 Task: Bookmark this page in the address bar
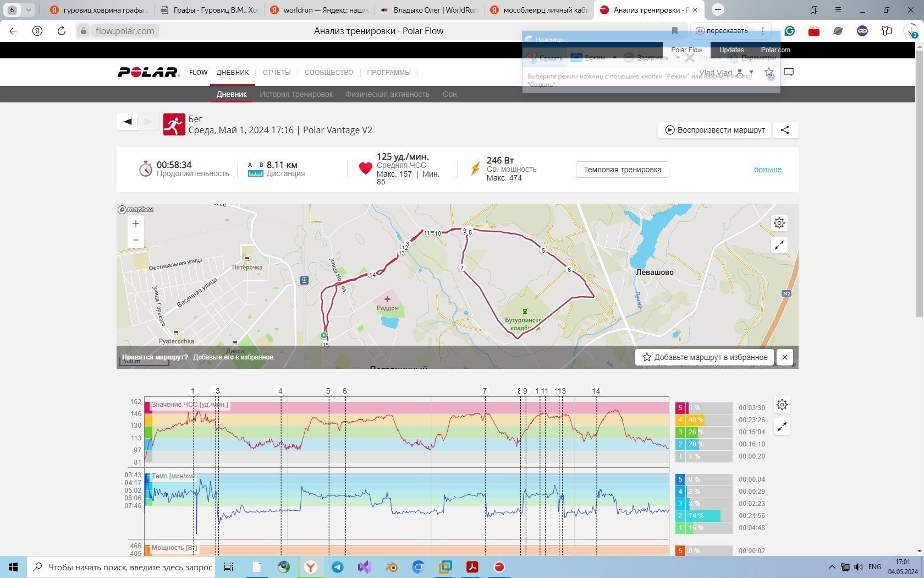point(675,31)
